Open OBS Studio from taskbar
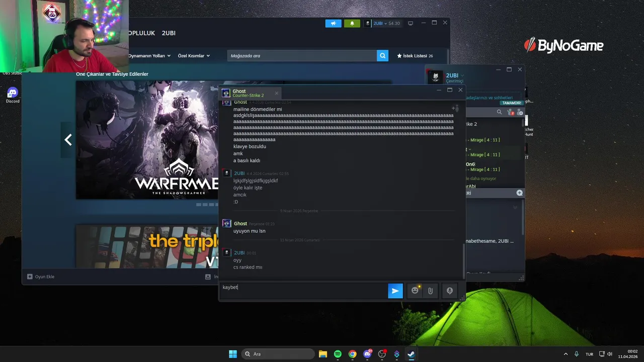 [382, 354]
